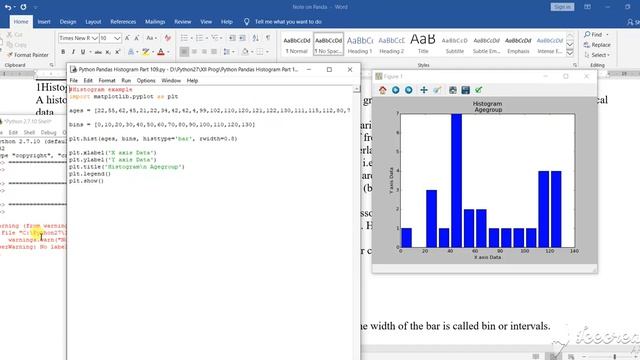The image size is (640, 360).
Task: Toggle Show/Hide paragraph marks
Action: 268,38
